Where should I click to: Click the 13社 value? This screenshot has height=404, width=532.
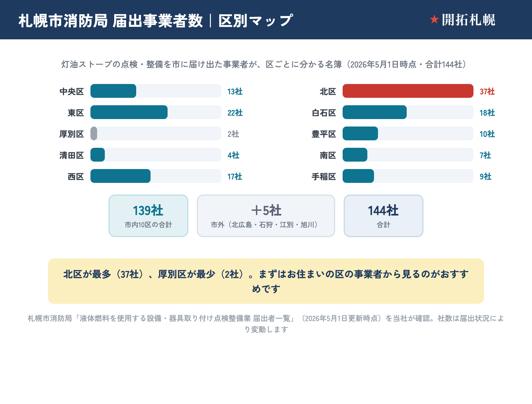point(235,91)
